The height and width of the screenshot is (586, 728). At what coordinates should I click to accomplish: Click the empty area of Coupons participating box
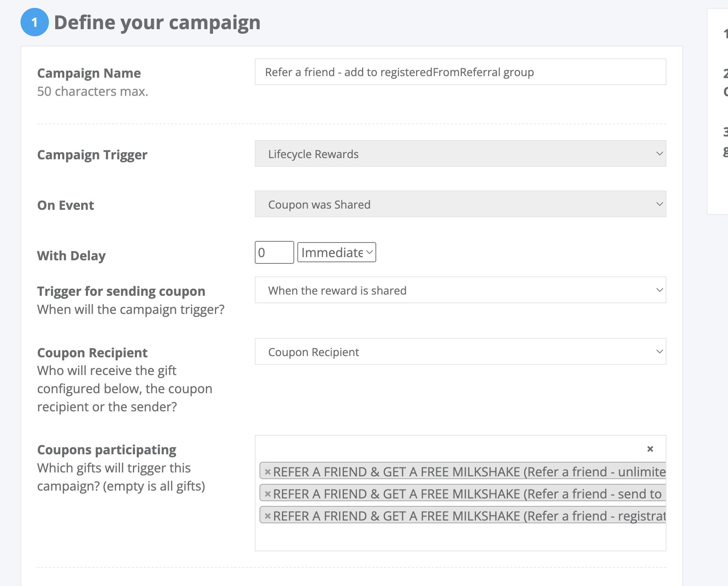click(x=460, y=537)
